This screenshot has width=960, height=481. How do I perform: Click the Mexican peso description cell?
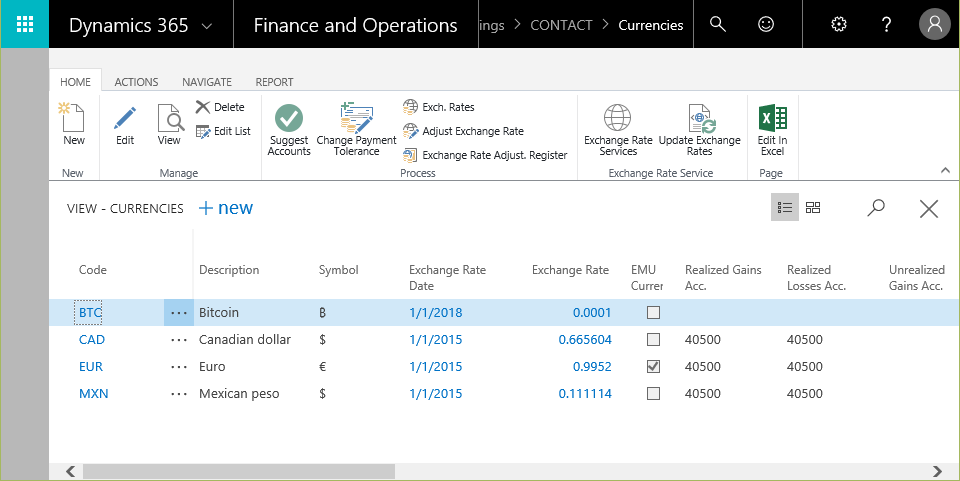[x=239, y=393]
